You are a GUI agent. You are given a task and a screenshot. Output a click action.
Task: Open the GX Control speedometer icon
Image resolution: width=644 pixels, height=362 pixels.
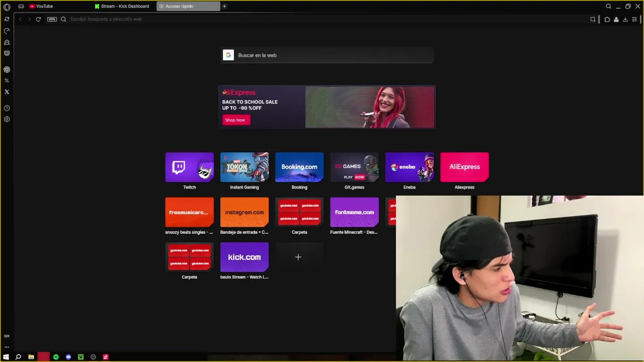click(x=7, y=31)
